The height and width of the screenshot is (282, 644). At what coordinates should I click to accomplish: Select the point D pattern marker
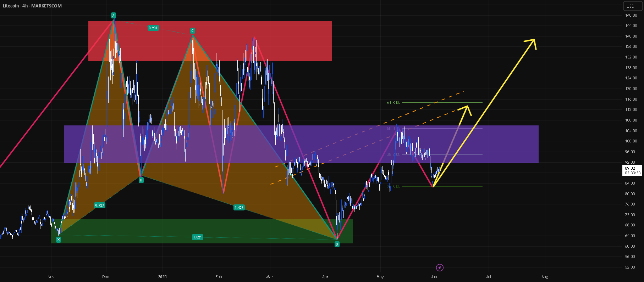[337, 244]
